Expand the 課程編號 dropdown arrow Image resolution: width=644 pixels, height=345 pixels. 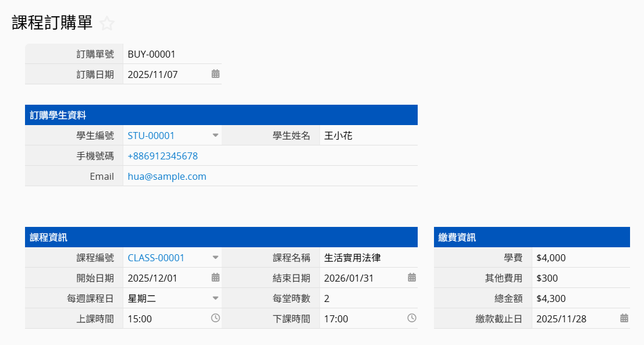pos(215,257)
